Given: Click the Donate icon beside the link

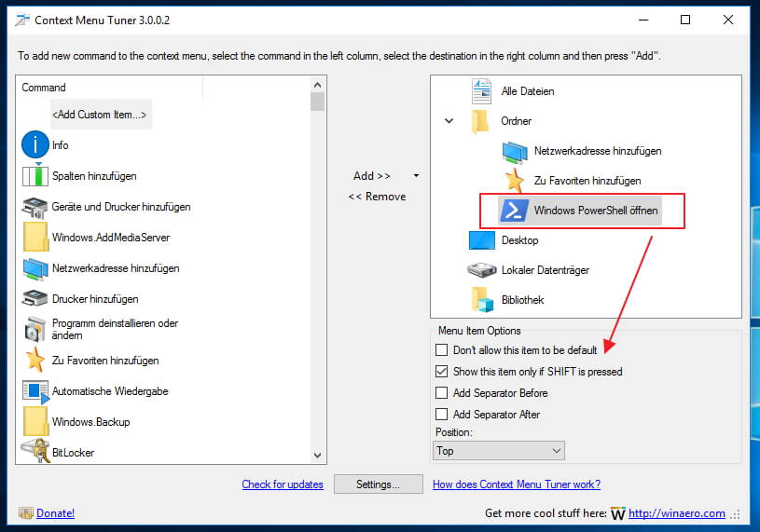Looking at the screenshot, I should click(x=26, y=512).
